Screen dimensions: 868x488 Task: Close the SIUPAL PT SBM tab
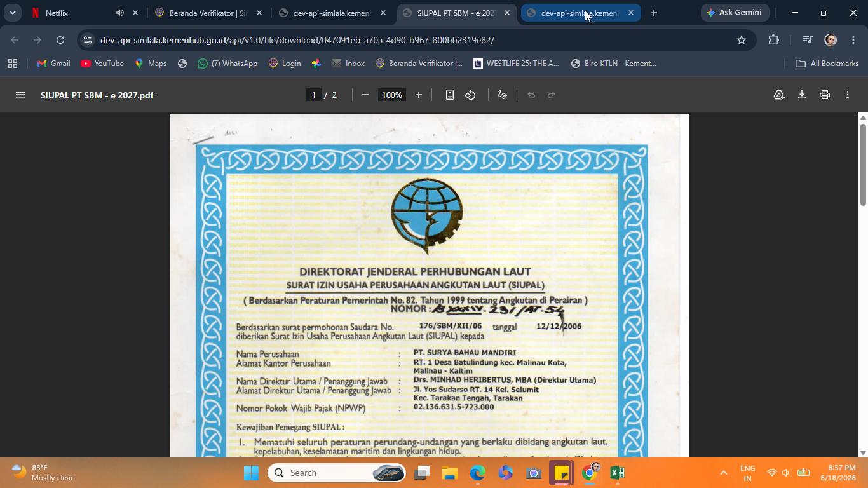(x=506, y=13)
